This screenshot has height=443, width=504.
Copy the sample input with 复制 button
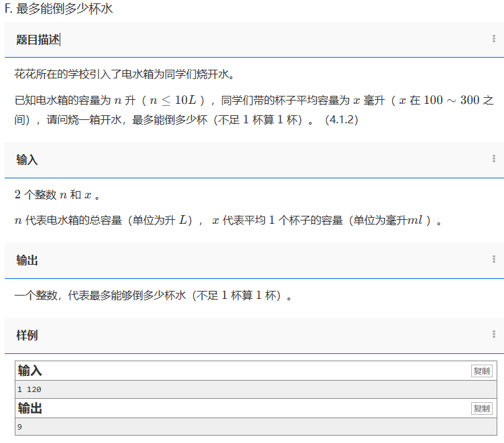click(481, 371)
